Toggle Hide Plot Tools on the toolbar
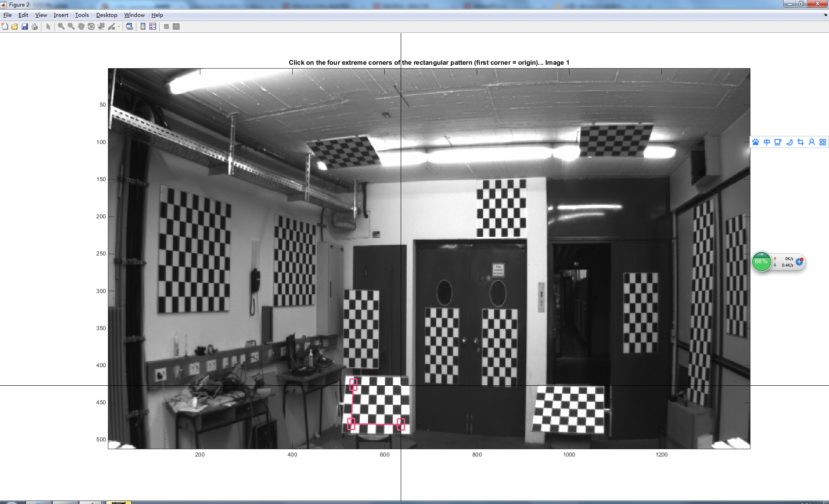 (x=166, y=26)
